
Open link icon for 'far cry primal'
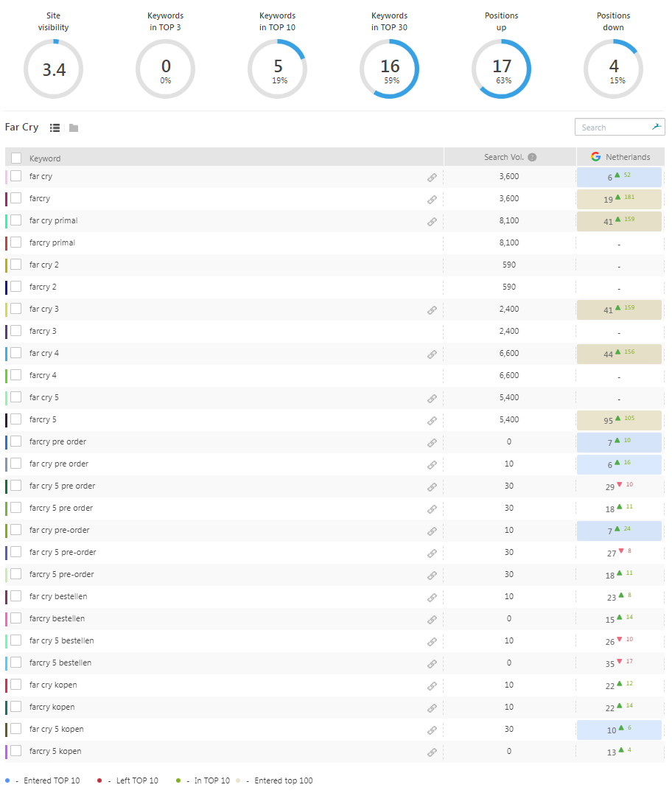pyautogui.click(x=432, y=222)
